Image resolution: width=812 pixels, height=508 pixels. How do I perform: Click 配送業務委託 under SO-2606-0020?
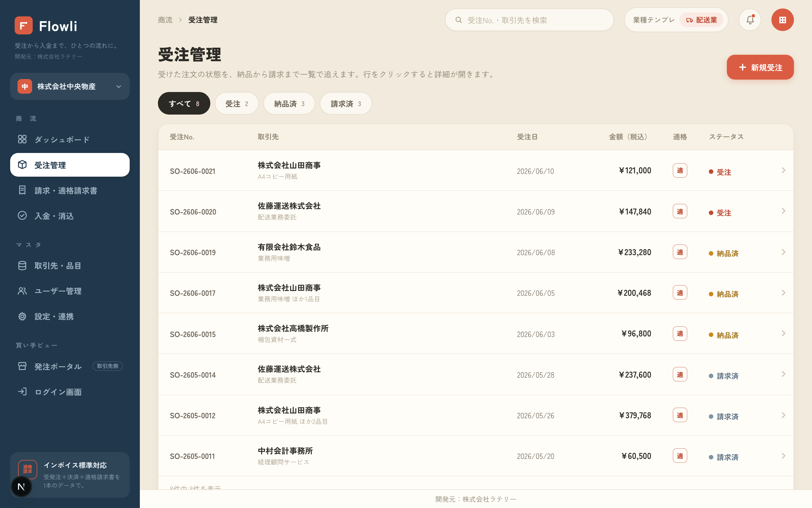tap(277, 217)
